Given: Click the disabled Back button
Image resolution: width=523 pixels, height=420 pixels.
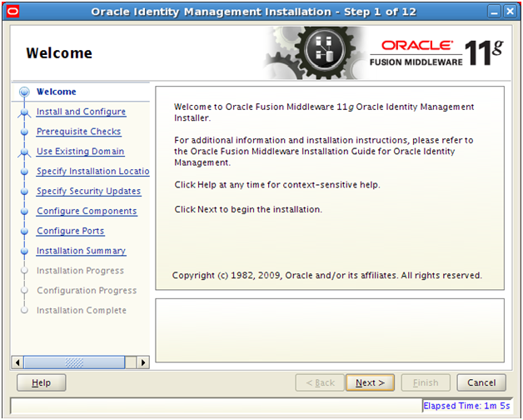Looking at the screenshot, I should (x=320, y=382).
